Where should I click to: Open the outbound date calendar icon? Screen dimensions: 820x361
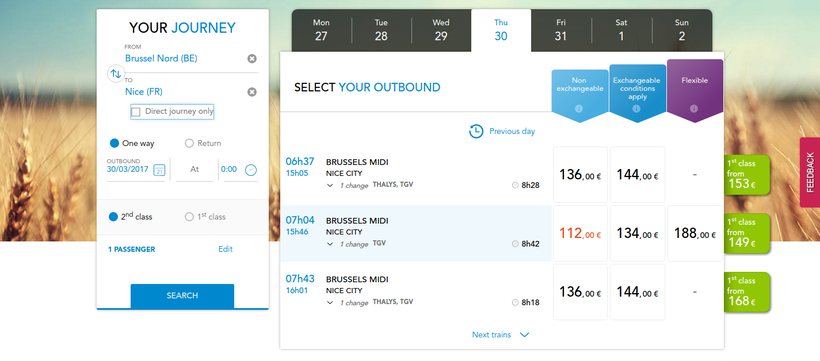[159, 170]
